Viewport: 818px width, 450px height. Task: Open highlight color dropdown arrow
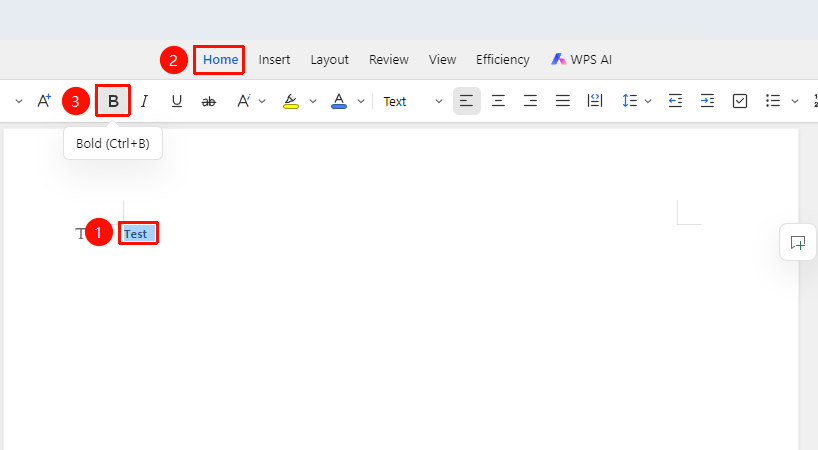pos(312,101)
